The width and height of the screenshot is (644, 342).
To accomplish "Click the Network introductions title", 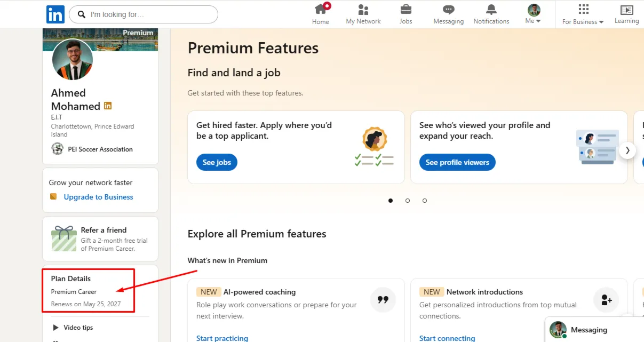I will click(484, 292).
